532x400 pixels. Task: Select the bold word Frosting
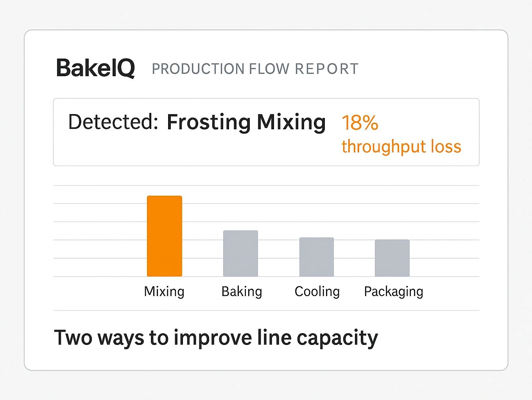[208, 122]
